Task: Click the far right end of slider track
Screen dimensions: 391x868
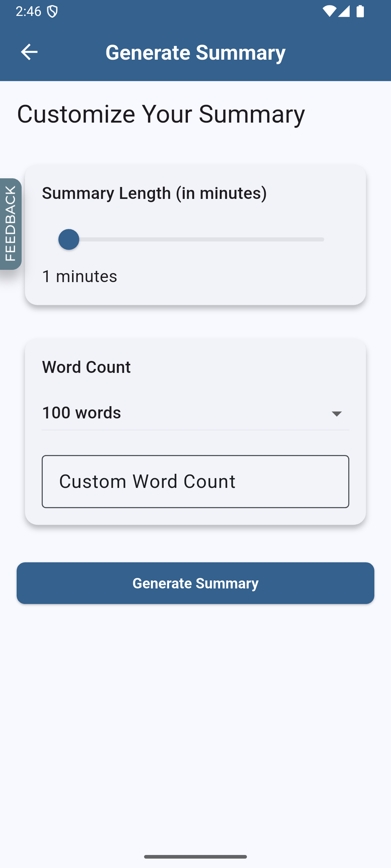Action: coord(322,239)
